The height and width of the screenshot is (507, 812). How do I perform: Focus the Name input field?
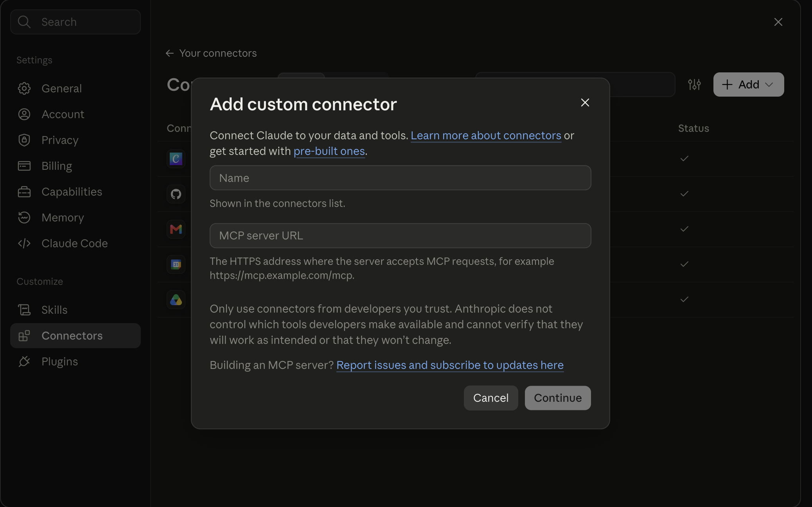pos(401,178)
